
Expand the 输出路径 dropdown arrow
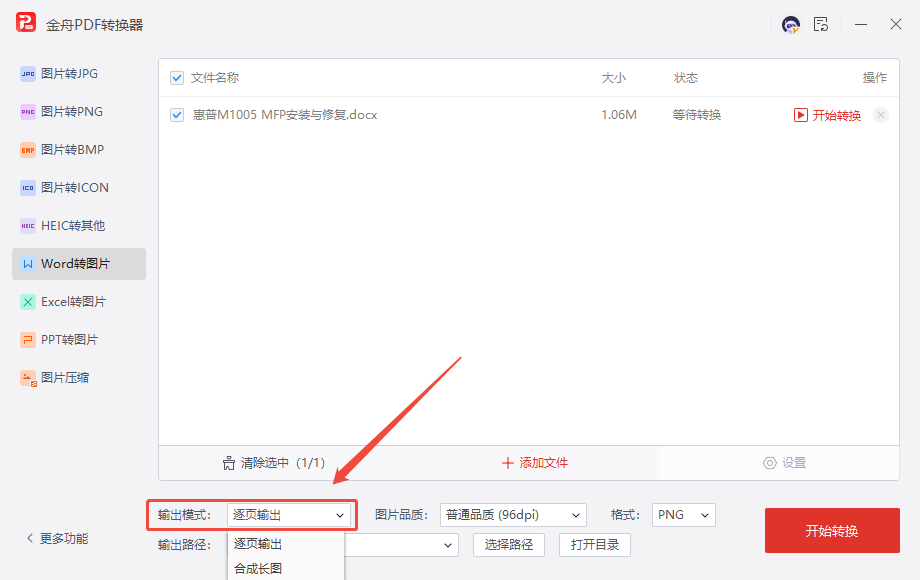(x=448, y=545)
